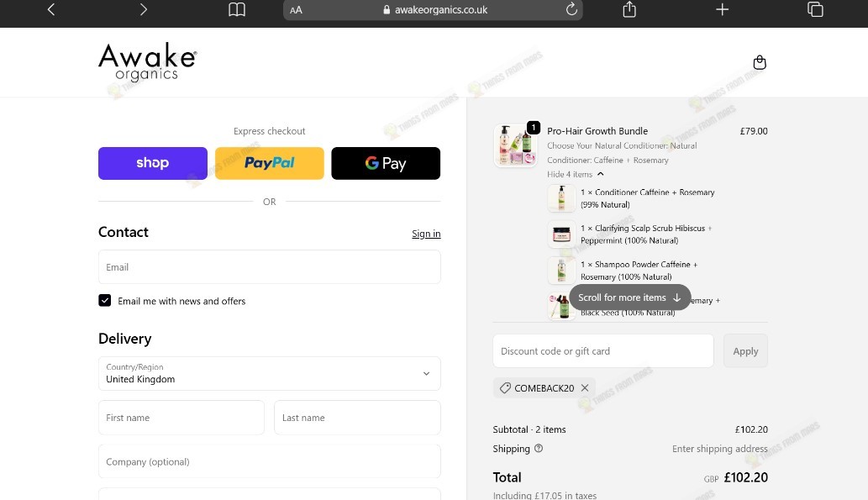Click the Shampoo Powder Caffeine thumbnail
Viewport: 868px width, 500px height.
pyautogui.click(x=561, y=271)
